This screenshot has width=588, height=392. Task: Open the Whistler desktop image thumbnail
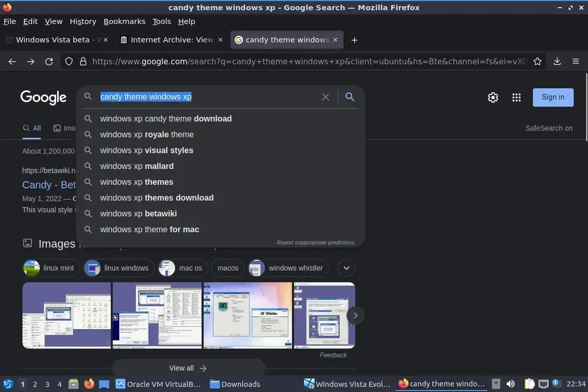[x=248, y=315]
